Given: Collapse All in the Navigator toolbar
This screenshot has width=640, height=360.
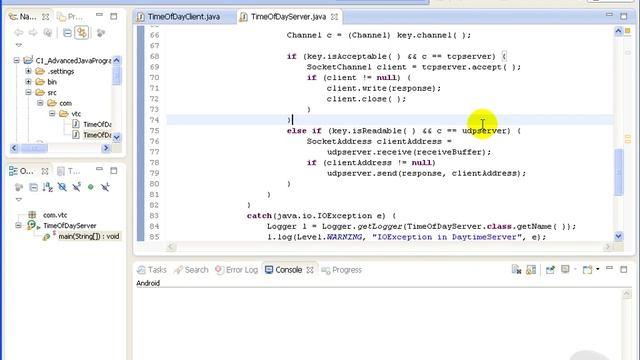Looking at the screenshot, I should point(67,33).
